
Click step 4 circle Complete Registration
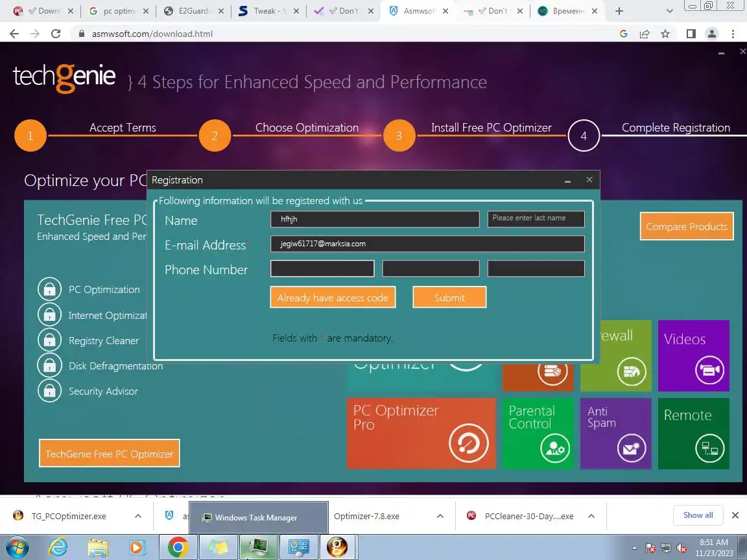584,135
